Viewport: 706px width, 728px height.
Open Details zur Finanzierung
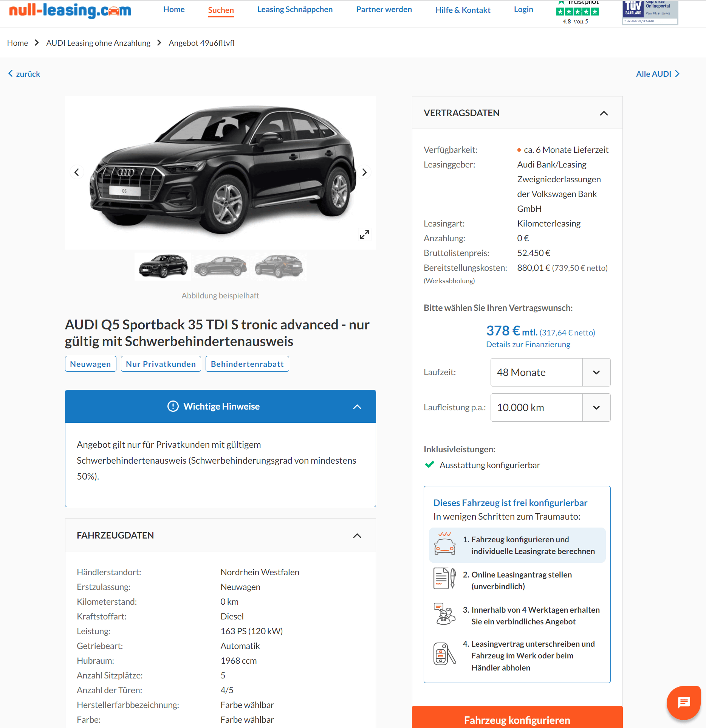[528, 345]
